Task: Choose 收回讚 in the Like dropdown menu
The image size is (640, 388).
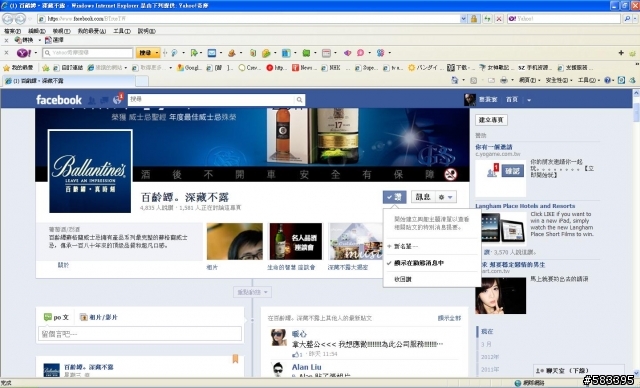Action: coord(403,279)
